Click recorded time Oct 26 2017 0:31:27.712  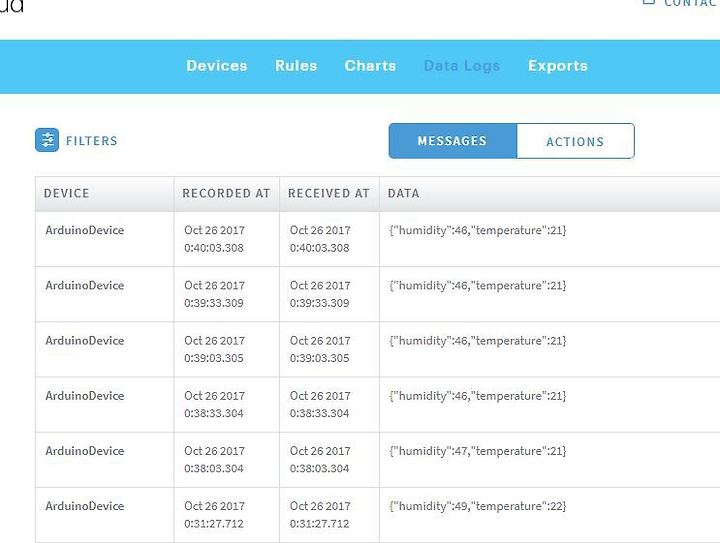pyautogui.click(x=214, y=515)
